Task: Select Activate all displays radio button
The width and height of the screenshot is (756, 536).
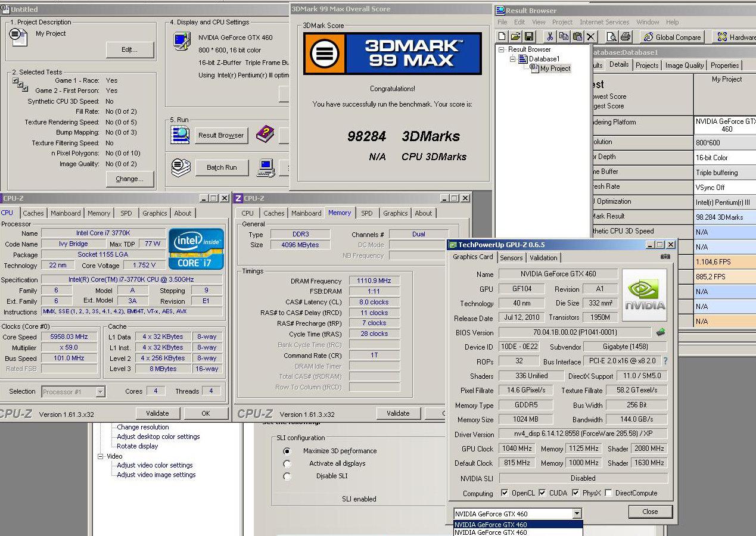Action: tap(287, 463)
